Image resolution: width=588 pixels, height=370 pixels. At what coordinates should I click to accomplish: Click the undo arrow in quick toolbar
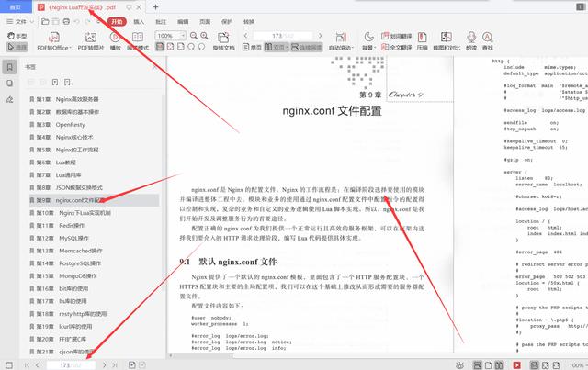tap(77, 22)
